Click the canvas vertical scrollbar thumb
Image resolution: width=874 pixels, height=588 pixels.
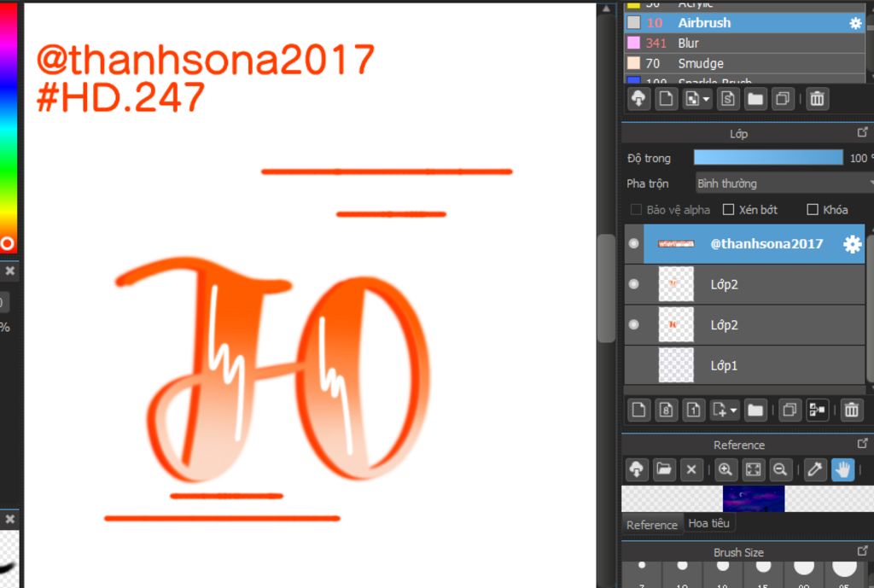[x=605, y=288]
